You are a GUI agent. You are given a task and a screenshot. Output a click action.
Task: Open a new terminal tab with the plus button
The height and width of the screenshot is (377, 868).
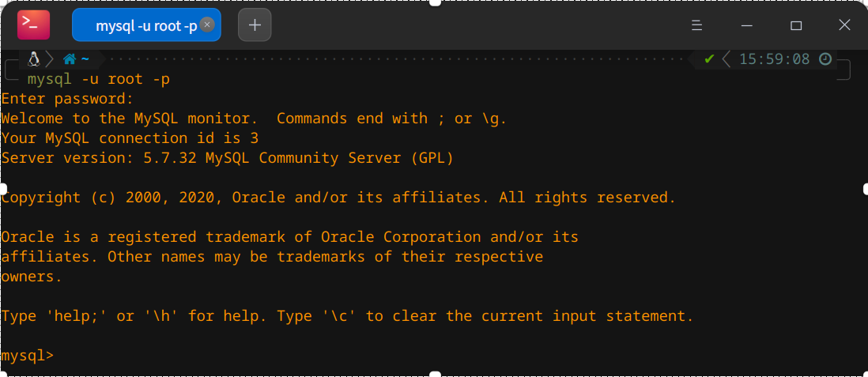tap(255, 25)
